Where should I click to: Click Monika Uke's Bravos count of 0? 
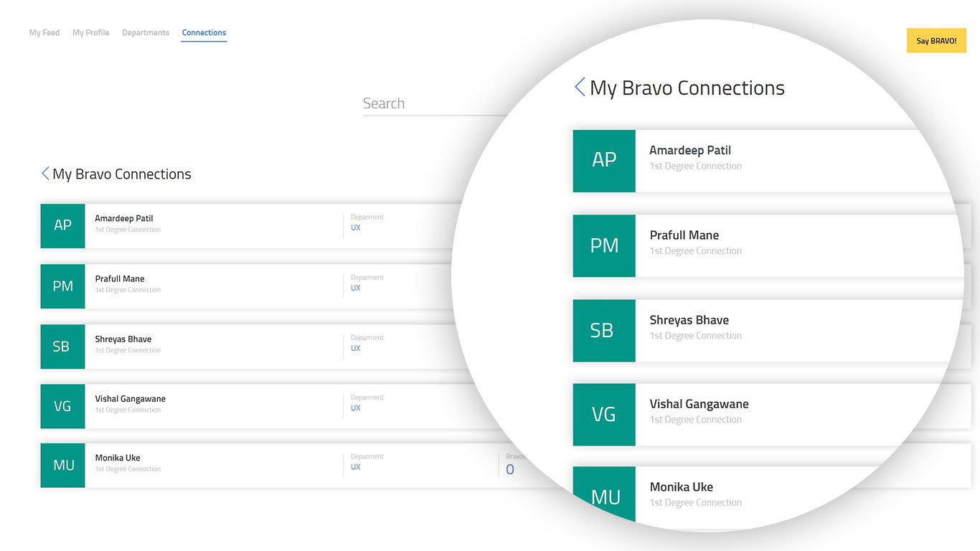pyautogui.click(x=510, y=470)
